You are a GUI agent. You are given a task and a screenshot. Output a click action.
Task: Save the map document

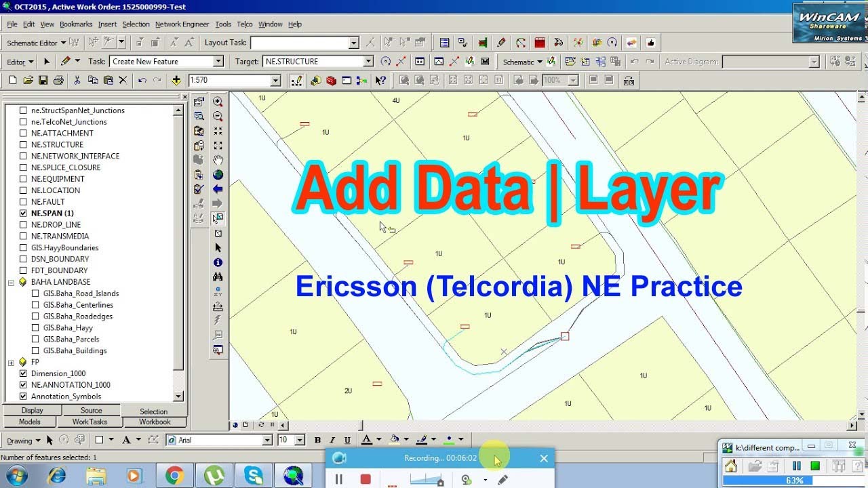[43, 80]
